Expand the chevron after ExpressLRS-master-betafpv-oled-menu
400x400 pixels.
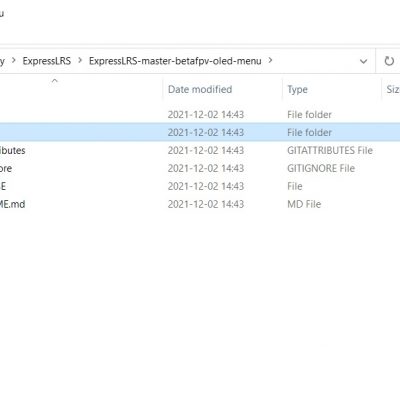(270, 61)
